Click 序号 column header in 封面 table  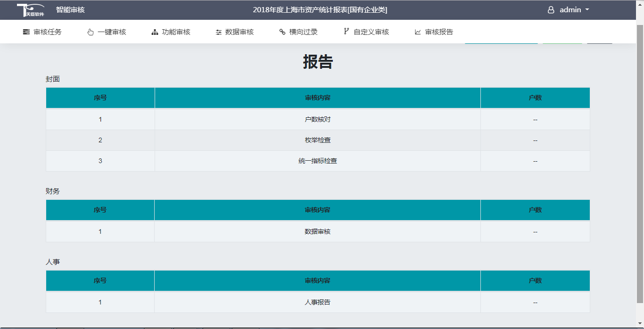[100, 98]
